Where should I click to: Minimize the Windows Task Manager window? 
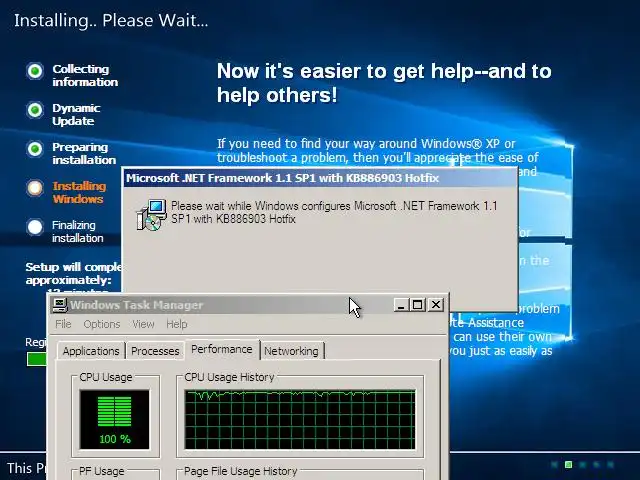click(401, 305)
